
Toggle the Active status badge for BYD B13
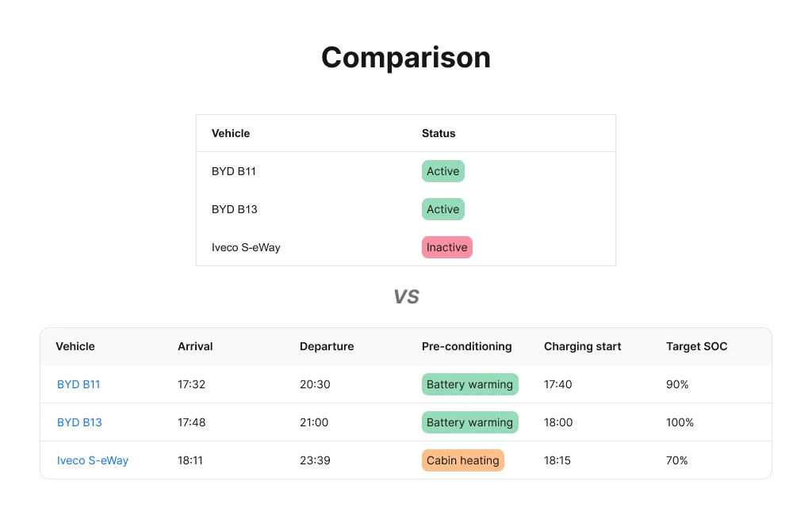coord(442,209)
